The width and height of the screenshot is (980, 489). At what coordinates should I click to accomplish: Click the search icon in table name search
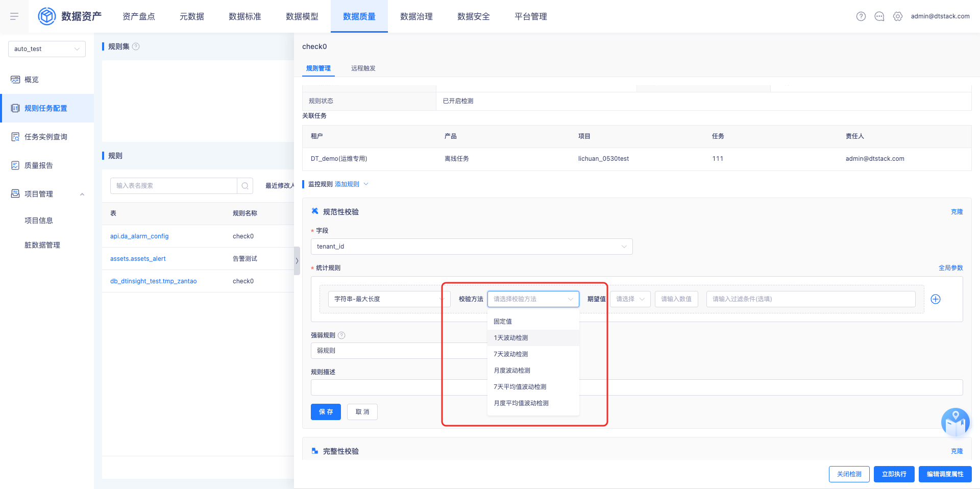tap(245, 186)
